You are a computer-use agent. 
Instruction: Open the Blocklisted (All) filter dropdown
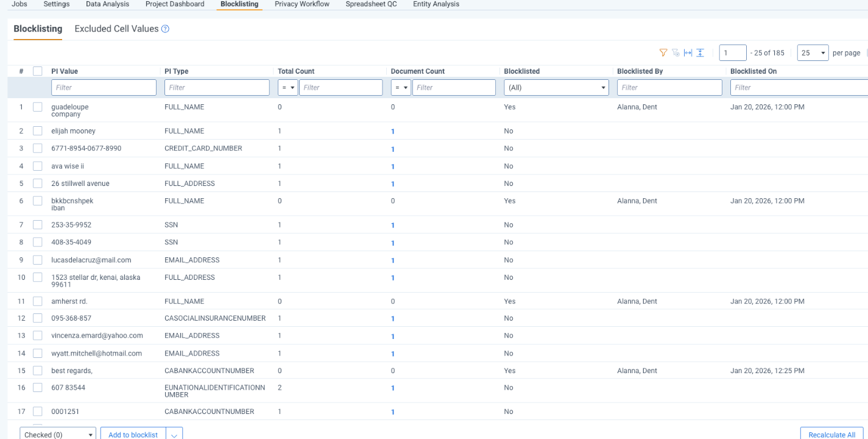(x=556, y=87)
